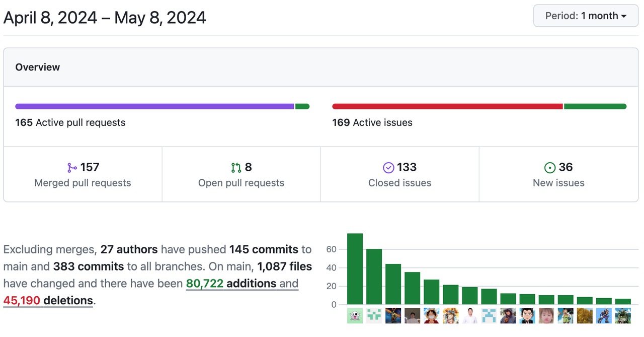Image resolution: width=644 pixels, height=337 pixels.
Task: Open the 133 Closed issues link
Action: tap(399, 174)
